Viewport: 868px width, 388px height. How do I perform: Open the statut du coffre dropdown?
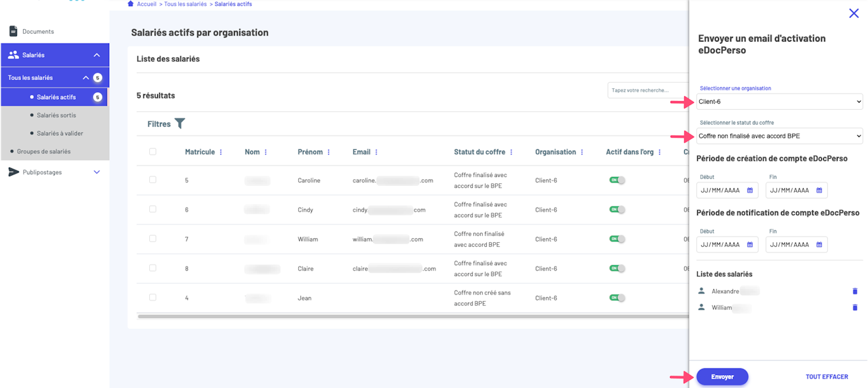(779, 136)
